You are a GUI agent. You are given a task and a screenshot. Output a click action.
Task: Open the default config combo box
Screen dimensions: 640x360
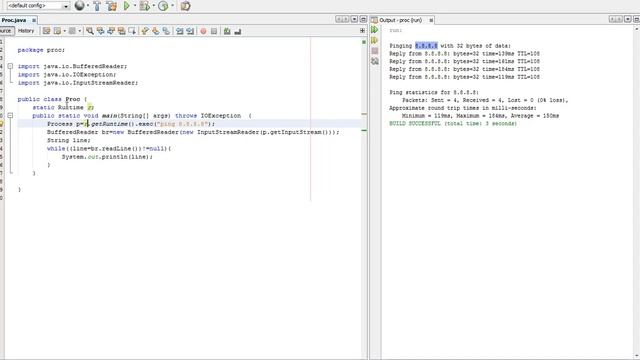click(x=38, y=6)
